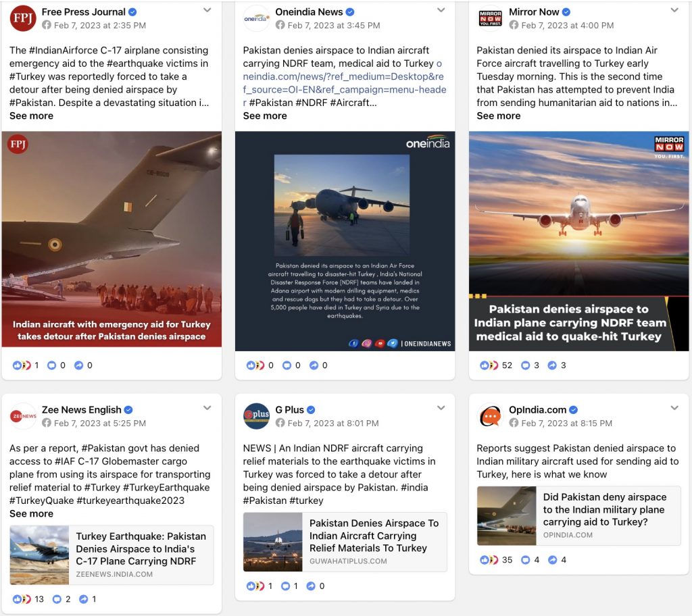Open the GUWAHATIPLUS.COM article link card

pyautogui.click(x=345, y=542)
